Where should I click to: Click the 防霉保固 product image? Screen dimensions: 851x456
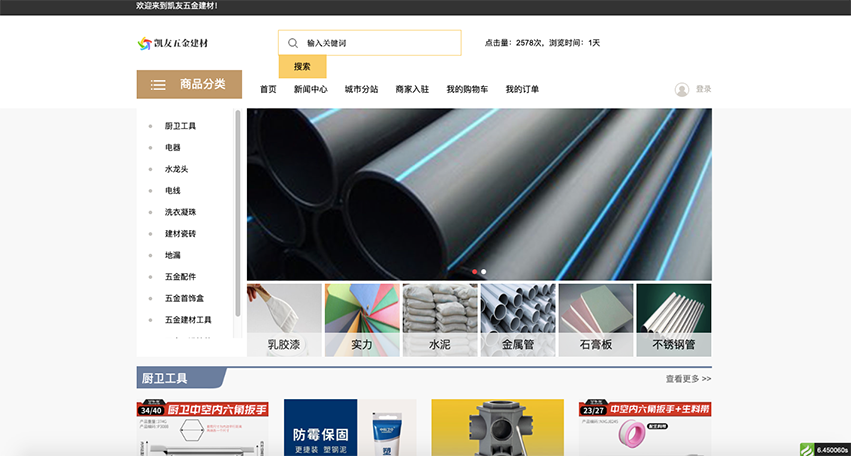[350, 428]
